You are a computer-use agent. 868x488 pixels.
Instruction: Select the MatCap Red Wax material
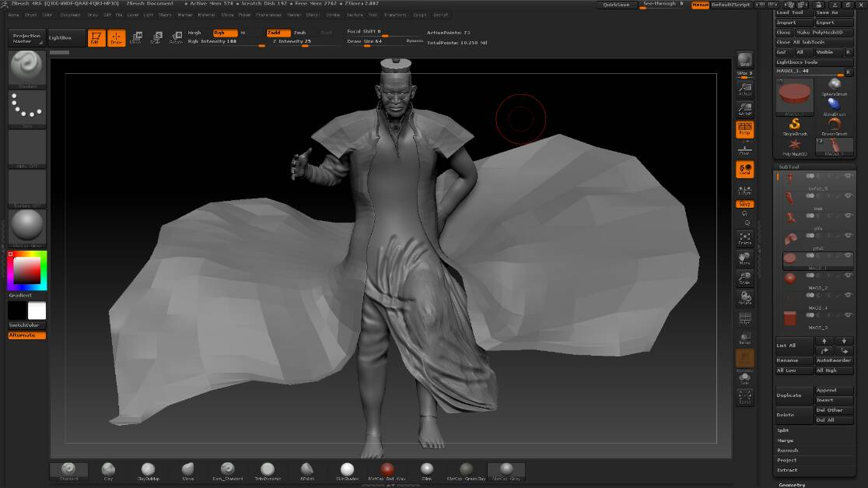[x=387, y=470]
